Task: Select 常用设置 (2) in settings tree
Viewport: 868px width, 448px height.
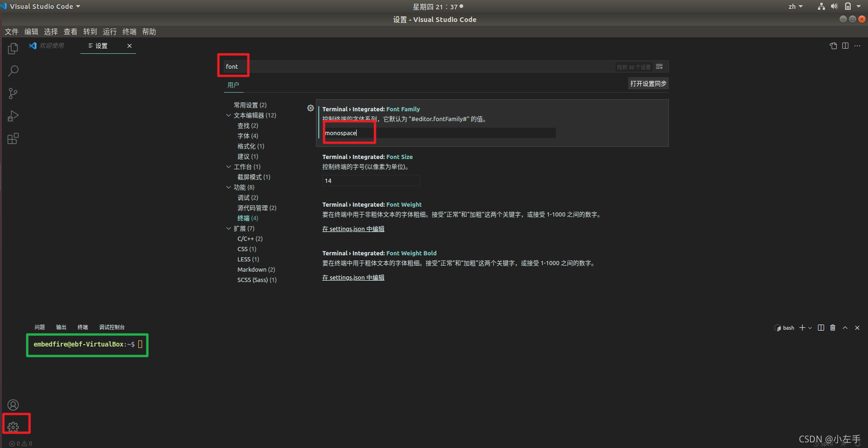Action: pyautogui.click(x=250, y=105)
